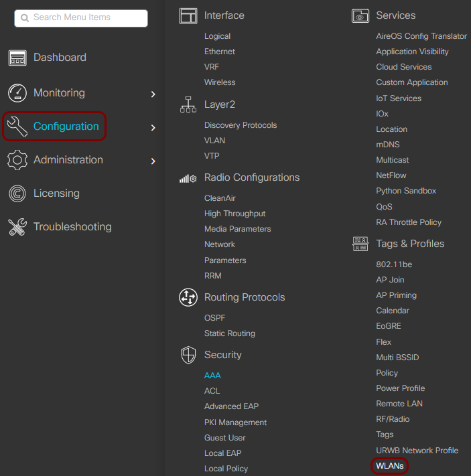Open the Monitoring menu
This screenshot has height=476, width=471.
59,93
